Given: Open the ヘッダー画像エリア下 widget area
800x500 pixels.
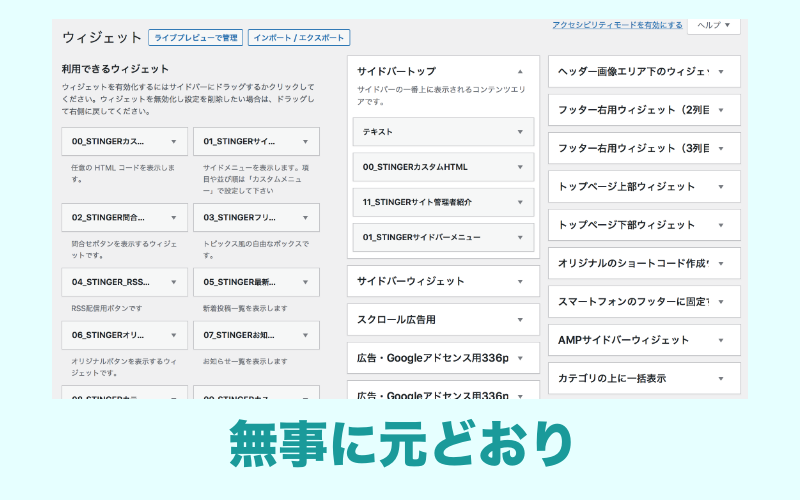Looking at the screenshot, I should [x=721, y=72].
